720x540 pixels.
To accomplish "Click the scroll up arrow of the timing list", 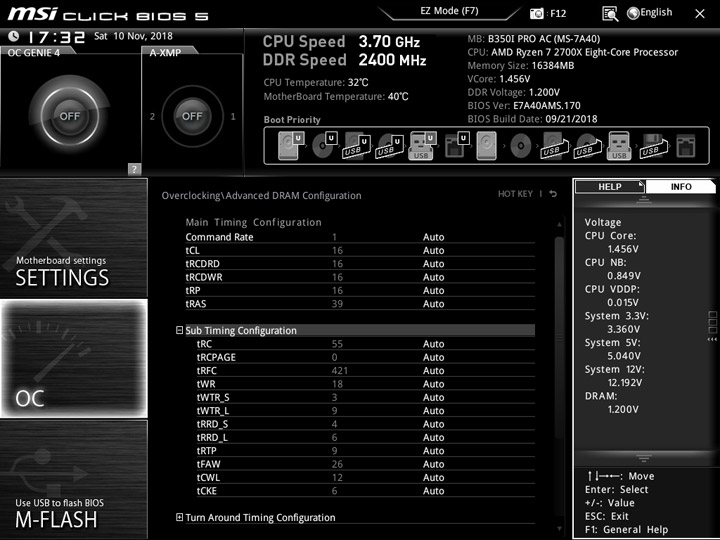I will click(x=559, y=224).
